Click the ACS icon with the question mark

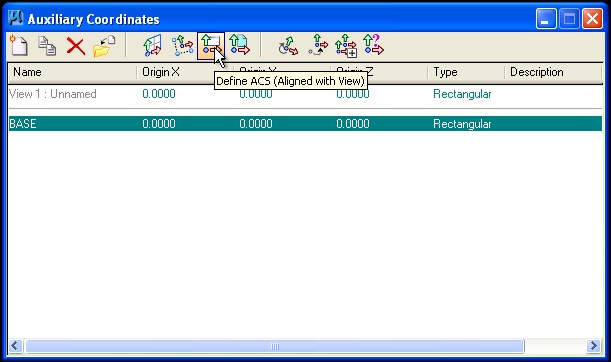pos(373,44)
